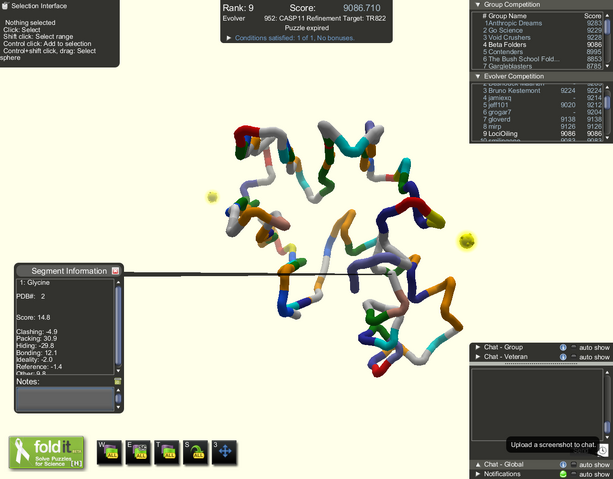The width and height of the screenshot is (613, 479).
Task: Collapse the Chat - Global section
Action: pos(477,465)
